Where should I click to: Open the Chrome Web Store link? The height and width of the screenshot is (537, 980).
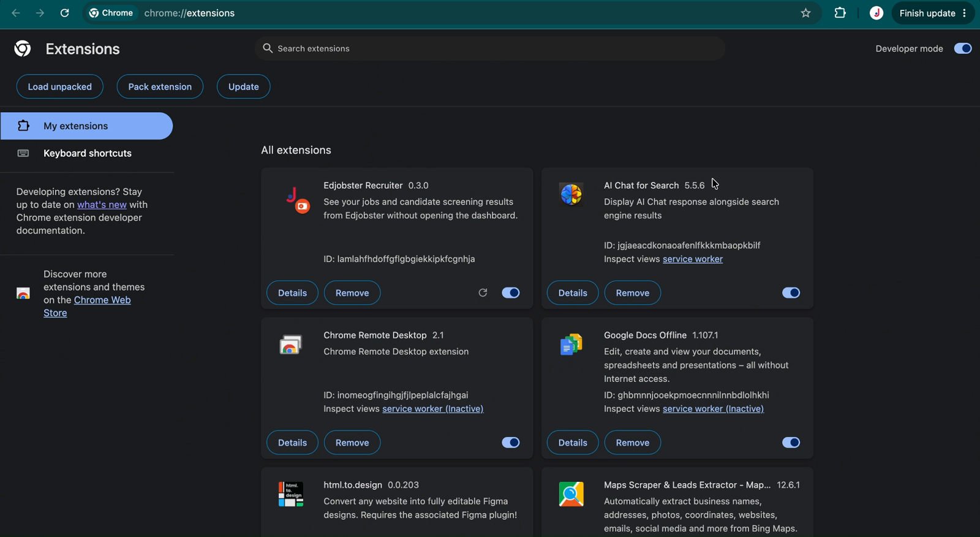point(87,307)
